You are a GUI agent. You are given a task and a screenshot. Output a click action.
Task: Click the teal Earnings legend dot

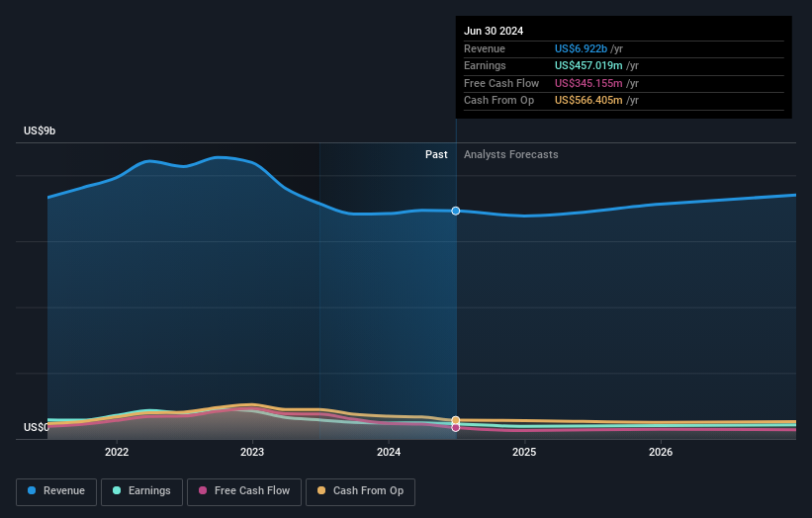(117, 490)
